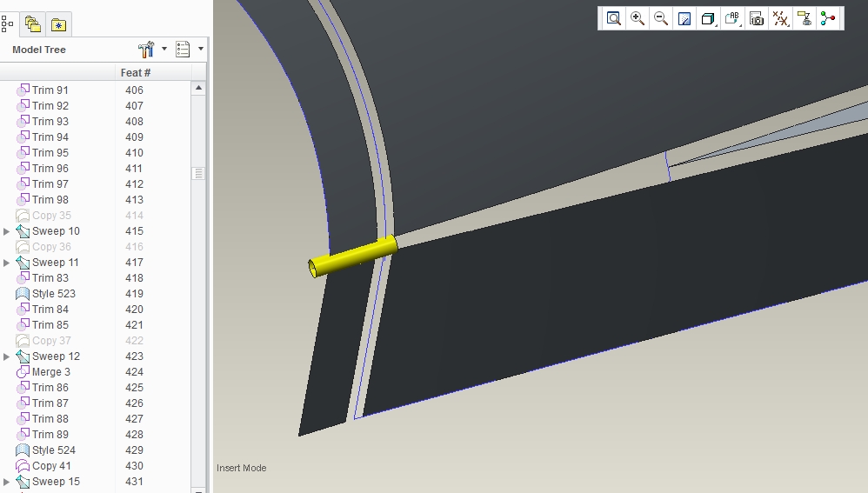Expand the Sweep 11 feature
Viewport: 868px width, 493px height.
coord(7,263)
